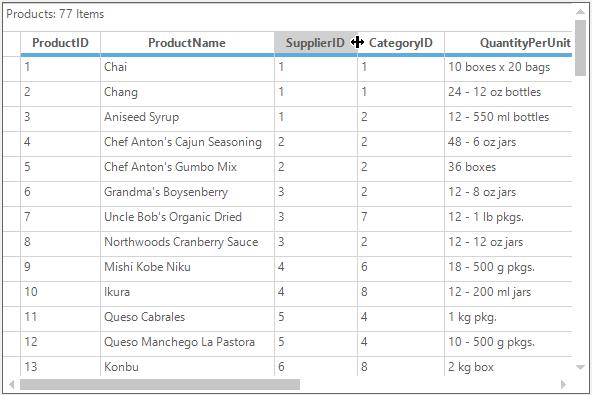Select the Konbu product cell
Screen dimensions: 592x395
[x=187, y=366]
